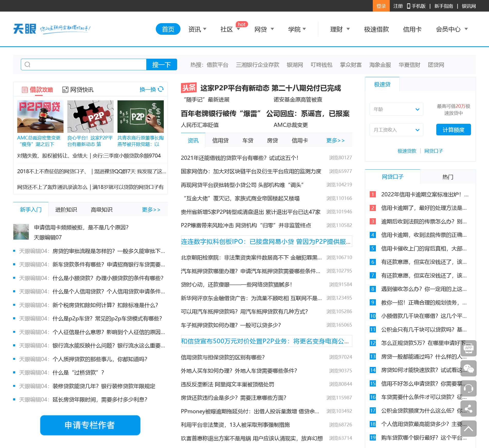The width and height of the screenshot is (489, 448).
Task: Open article 连连数字拟科创板IPO
Action: (x=266, y=241)
